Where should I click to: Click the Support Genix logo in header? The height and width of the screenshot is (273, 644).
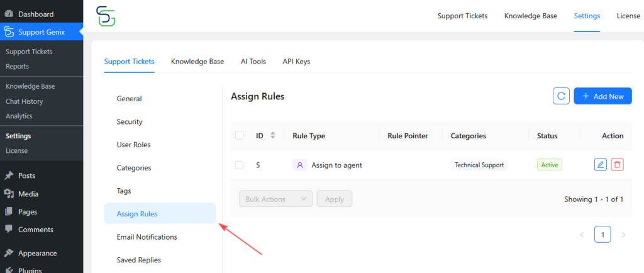coord(106,16)
